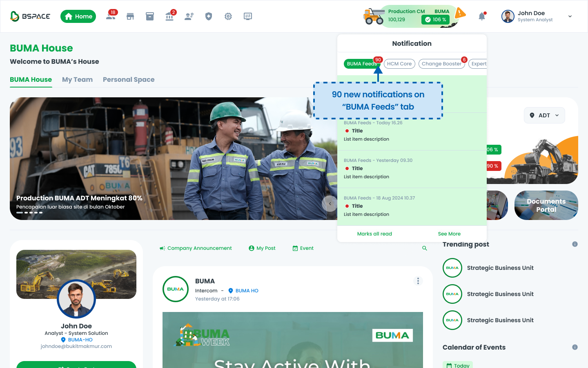Open the people icon with 18 badge
588x368 pixels.
point(111,16)
